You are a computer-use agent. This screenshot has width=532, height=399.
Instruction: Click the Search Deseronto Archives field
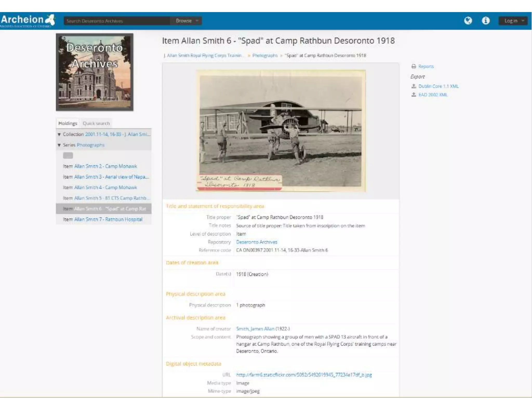point(117,21)
